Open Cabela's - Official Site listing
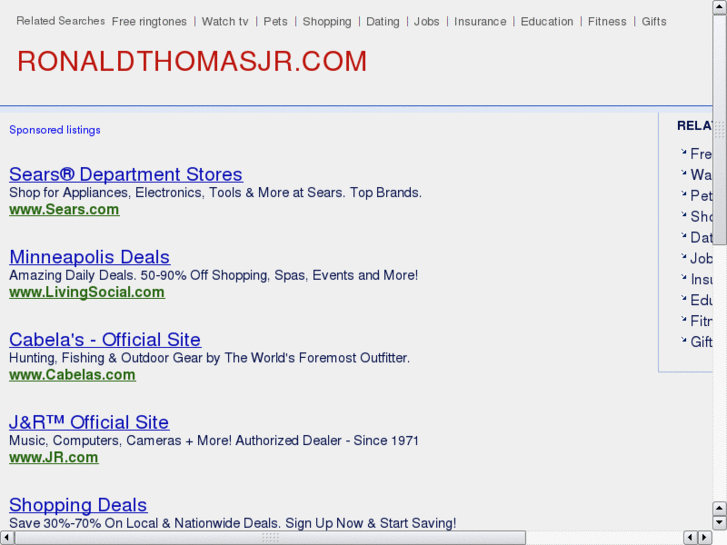This screenshot has width=727, height=545. tap(105, 340)
